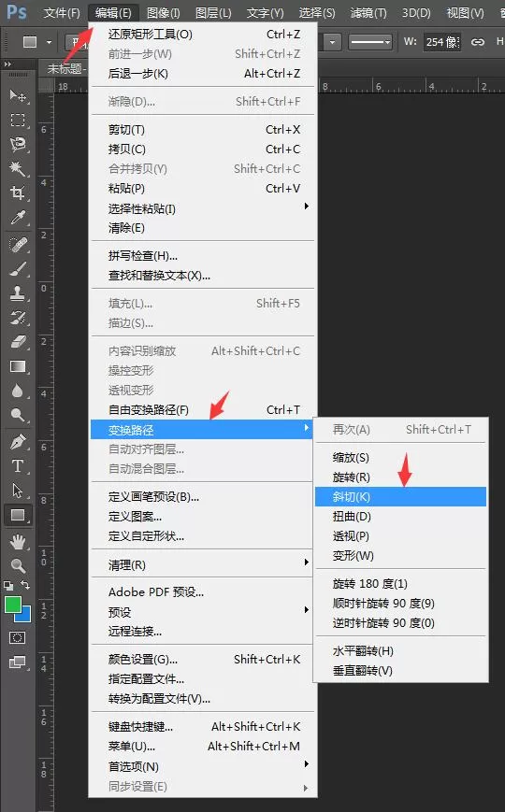Open the 文件(F) menu
The image size is (505, 812).
(61, 12)
